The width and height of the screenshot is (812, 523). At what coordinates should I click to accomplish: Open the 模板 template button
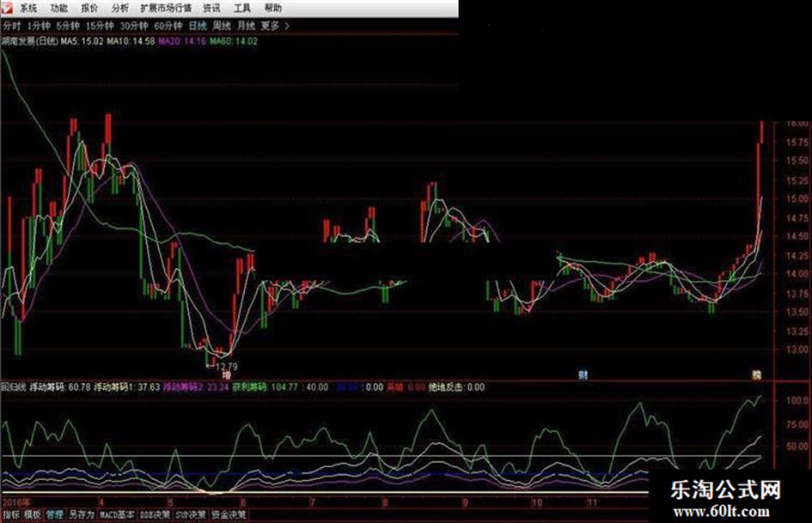32,514
